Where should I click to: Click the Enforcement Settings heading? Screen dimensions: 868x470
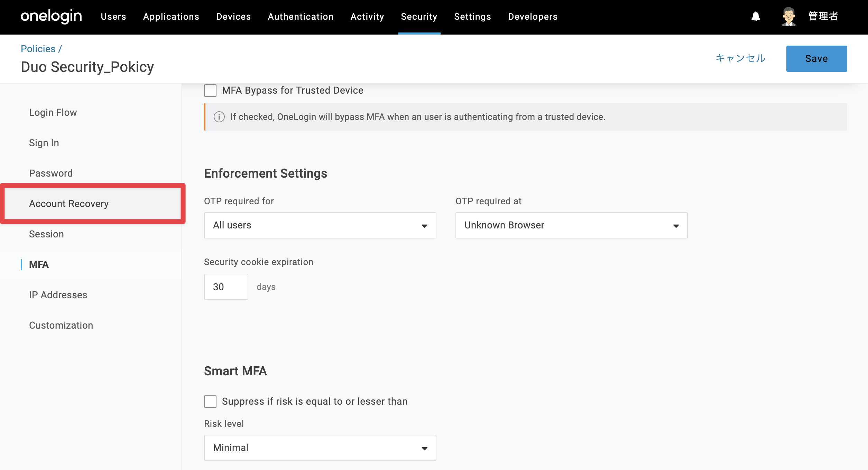coord(266,173)
